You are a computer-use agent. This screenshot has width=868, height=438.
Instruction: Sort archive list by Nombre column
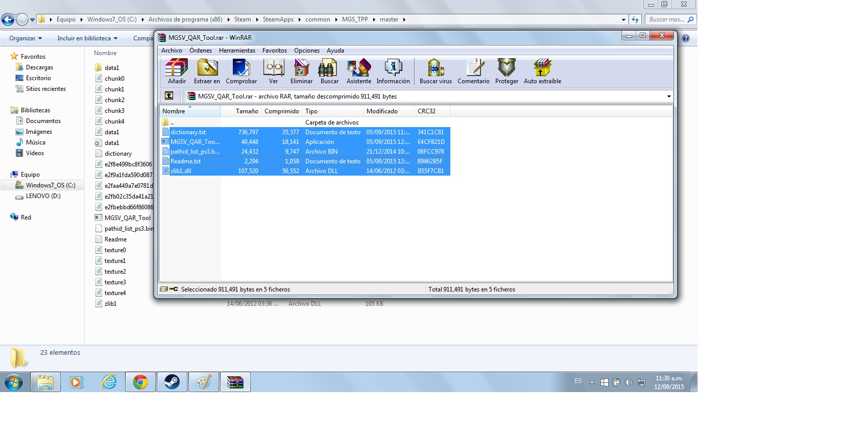[x=189, y=111]
